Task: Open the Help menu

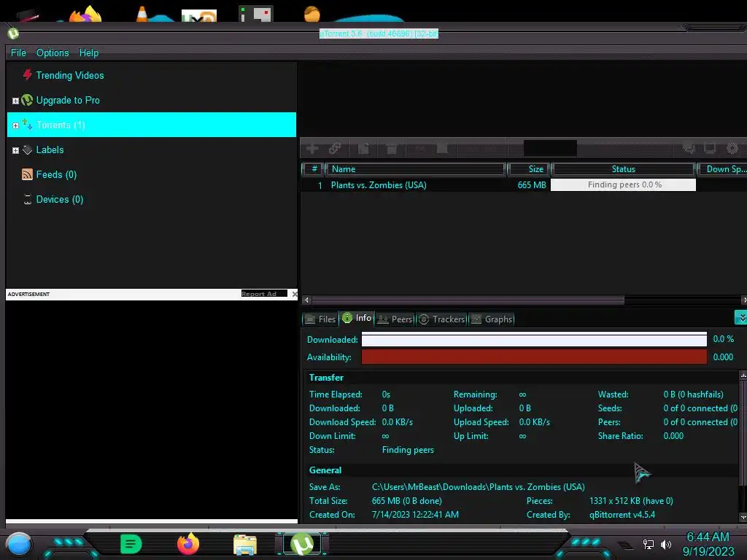Action: (x=88, y=52)
